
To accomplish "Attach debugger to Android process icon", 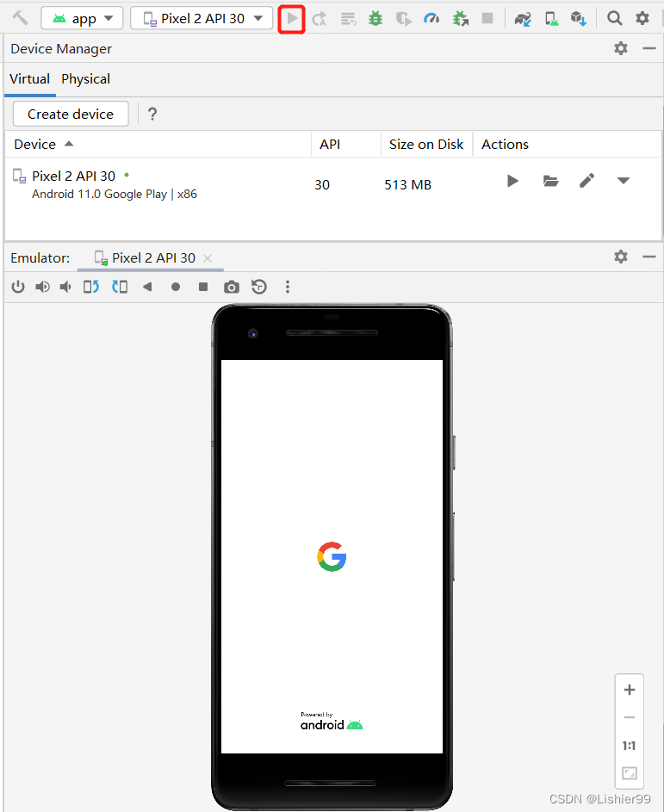I will [460, 19].
